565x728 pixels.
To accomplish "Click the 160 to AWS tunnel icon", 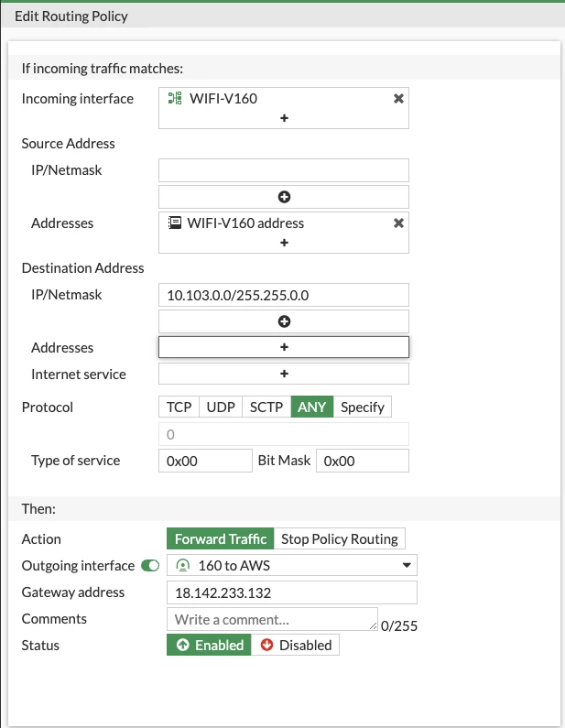I will tap(183, 566).
